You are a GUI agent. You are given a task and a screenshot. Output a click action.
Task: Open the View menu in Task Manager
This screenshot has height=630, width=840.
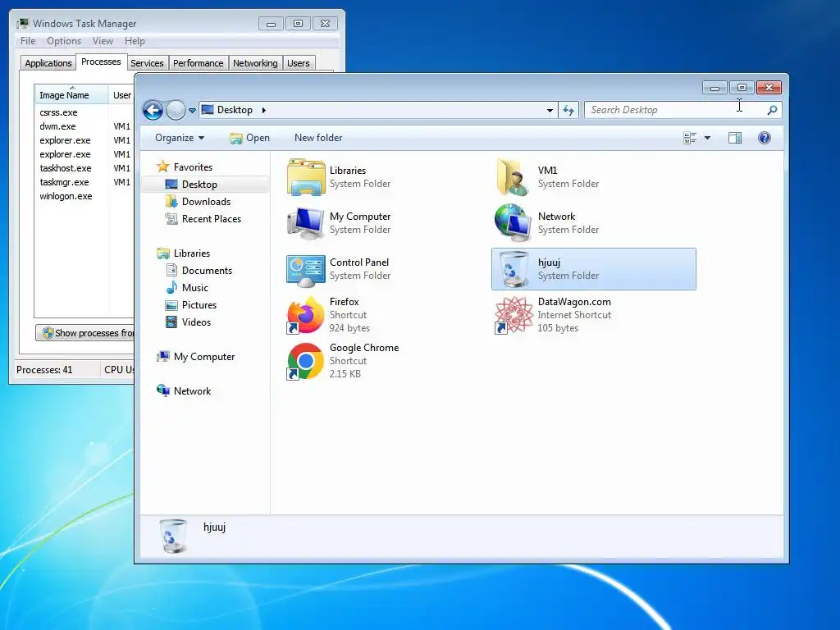tap(103, 41)
